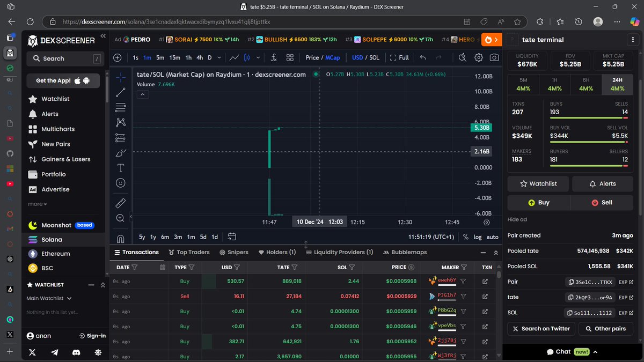Open go-to-date calendar icon
Image resolution: width=644 pixels, height=362 pixels.
pos(232,237)
